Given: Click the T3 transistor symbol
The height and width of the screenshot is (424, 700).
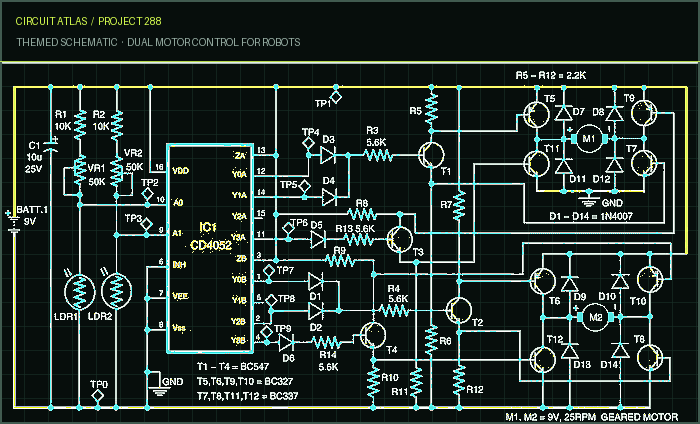Looking at the screenshot, I should (400, 239).
